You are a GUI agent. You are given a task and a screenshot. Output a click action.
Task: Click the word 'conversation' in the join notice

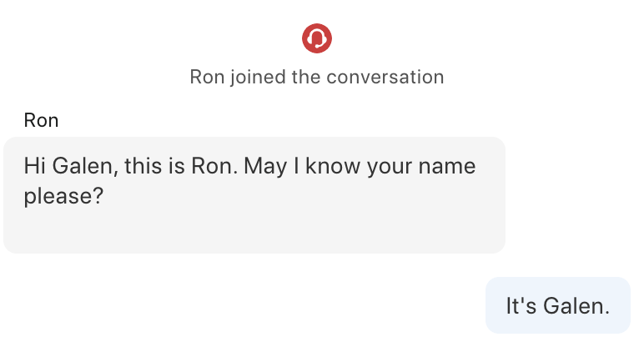click(385, 78)
